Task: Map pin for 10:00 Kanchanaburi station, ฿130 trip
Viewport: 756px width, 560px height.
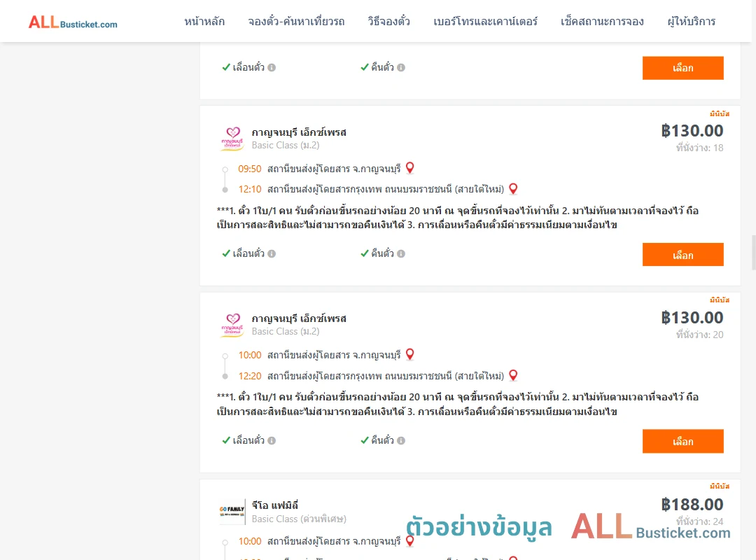Action: click(x=409, y=354)
